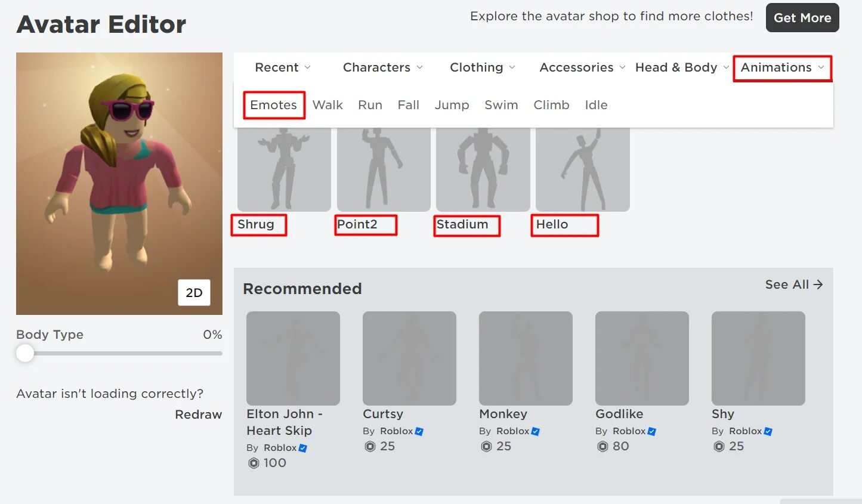Click the Elton John - Heart Skip title
The image size is (862, 504).
point(285,422)
